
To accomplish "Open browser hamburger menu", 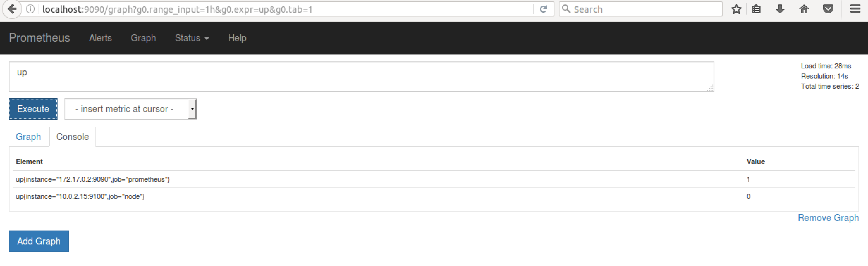I will click(x=855, y=9).
